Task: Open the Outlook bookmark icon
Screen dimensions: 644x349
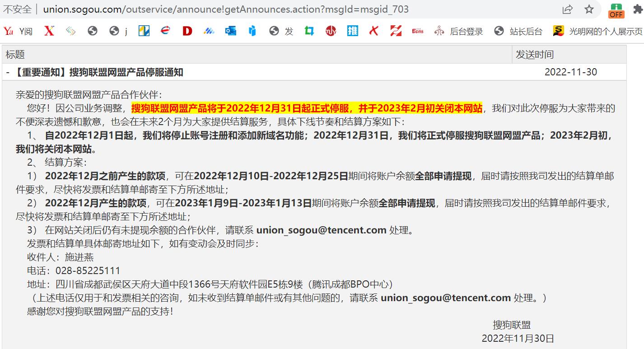Action: tap(231, 31)
